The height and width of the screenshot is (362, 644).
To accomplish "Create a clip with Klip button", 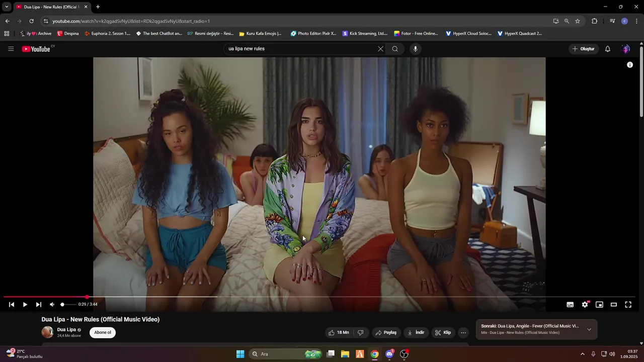I will pos(443,332).
